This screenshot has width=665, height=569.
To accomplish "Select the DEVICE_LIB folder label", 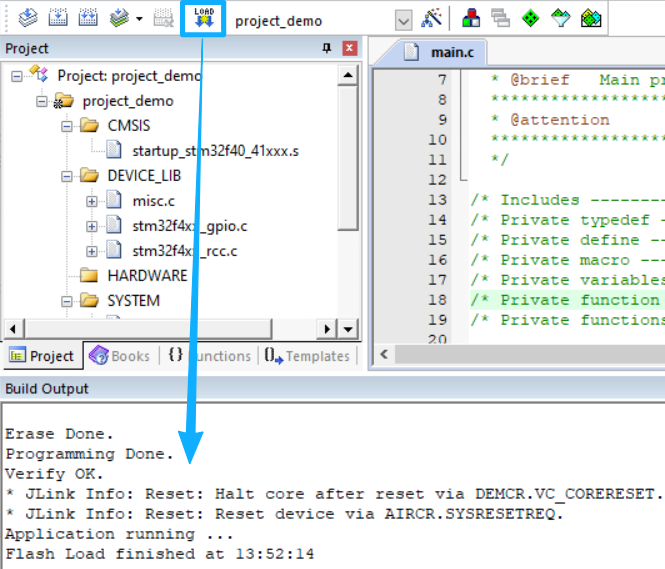I will [144, 176].
